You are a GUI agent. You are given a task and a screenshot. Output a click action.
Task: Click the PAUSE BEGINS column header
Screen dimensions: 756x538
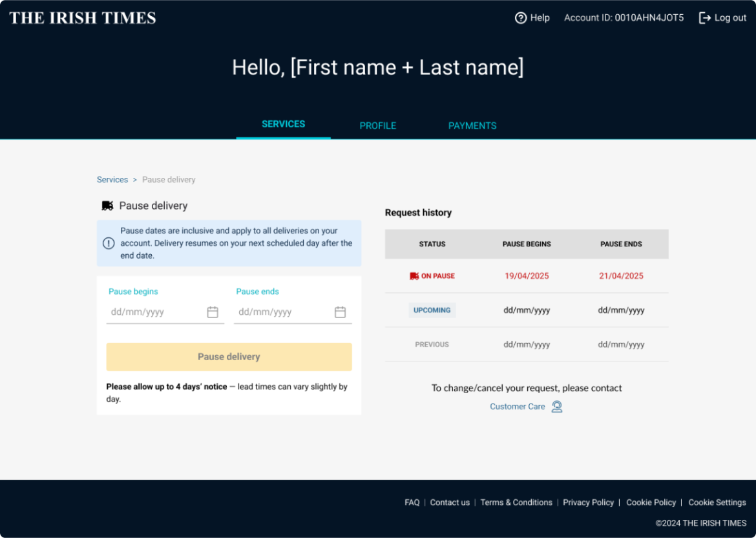pyautogui.click(x=527, y=244)
